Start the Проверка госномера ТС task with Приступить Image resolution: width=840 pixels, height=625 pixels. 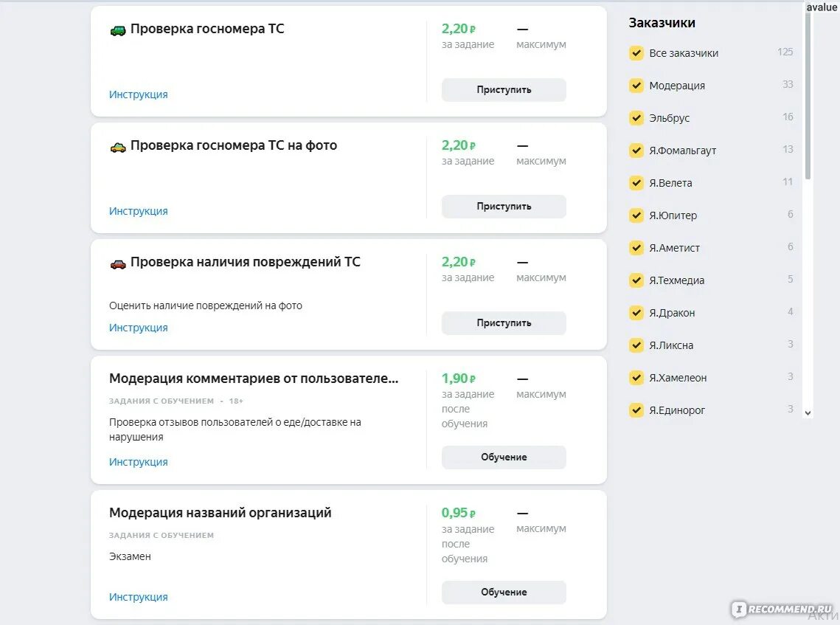[504, 90]
